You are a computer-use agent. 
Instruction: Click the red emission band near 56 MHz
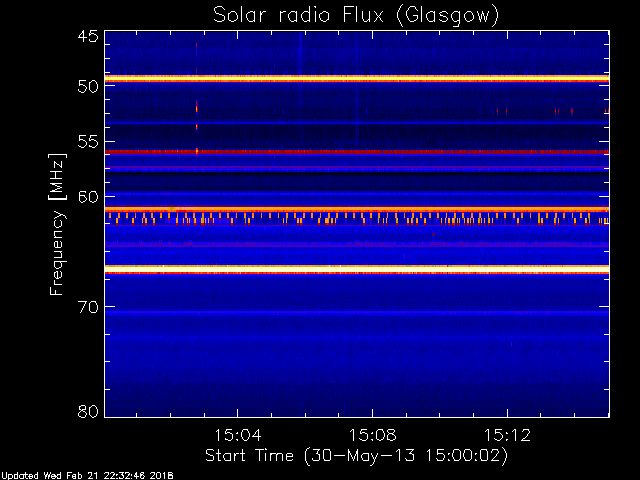click(x=357, y=152)
